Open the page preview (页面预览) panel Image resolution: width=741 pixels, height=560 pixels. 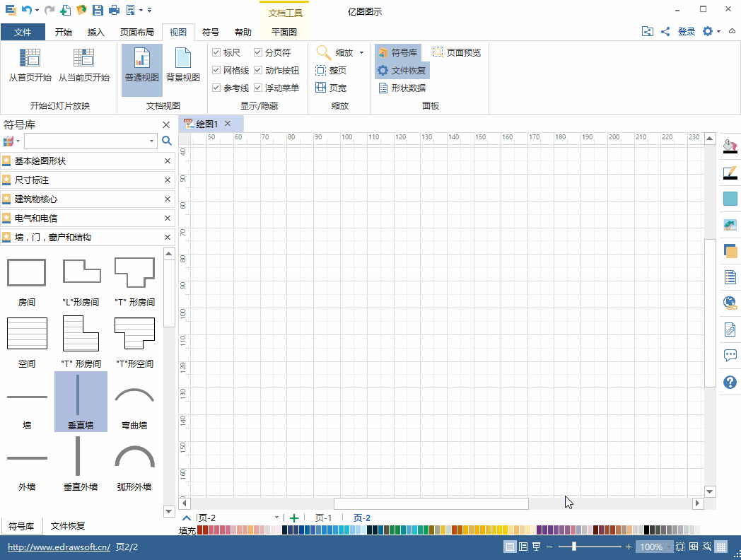[457, 52]
